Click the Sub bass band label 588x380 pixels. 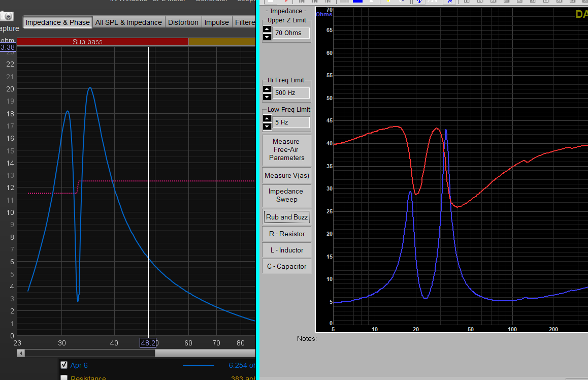87,42
